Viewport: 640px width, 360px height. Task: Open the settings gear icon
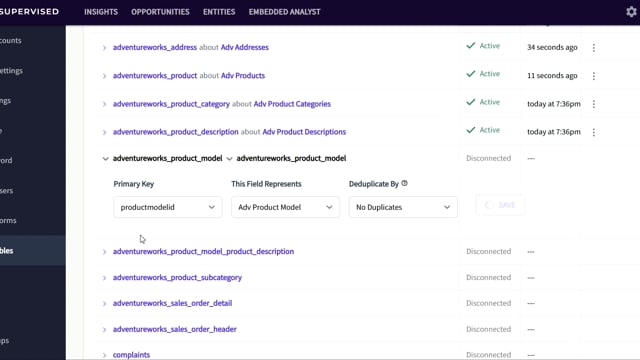(x=631, y=12)
